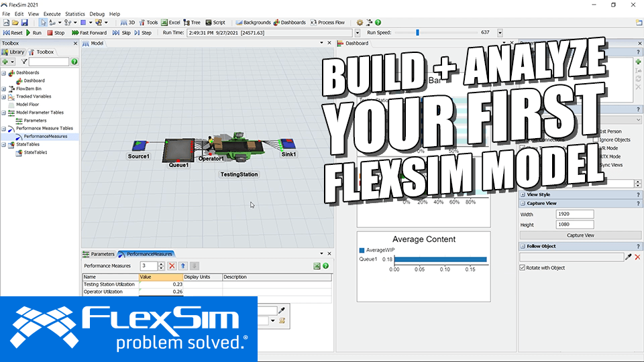Image resolution: width=644 pixels, height=362 pixels.
Task: Step the simulation one event
Action: 143,33
